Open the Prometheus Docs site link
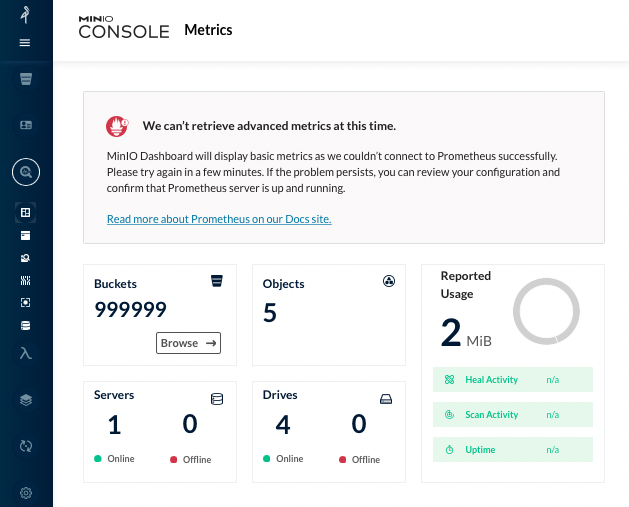Image resolution: width=629 pixels, height=507 pixels. click(219, 219)
